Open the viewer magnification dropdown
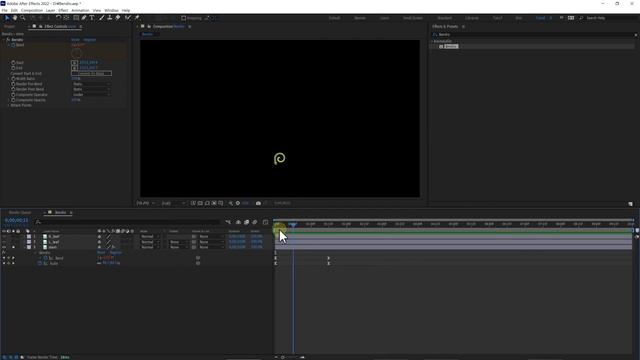This screenshot has width=640, height=360. tap(146, 203)
